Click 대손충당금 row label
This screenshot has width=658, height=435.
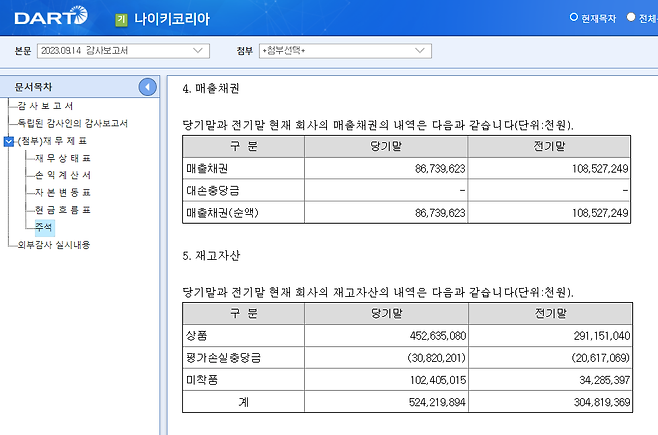213,191
